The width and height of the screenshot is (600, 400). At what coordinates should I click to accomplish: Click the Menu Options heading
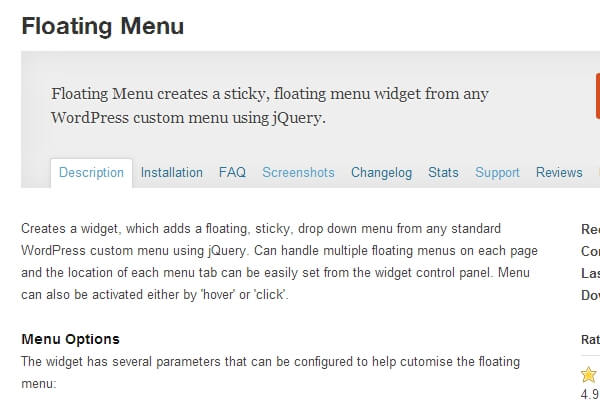click(70, 339)
